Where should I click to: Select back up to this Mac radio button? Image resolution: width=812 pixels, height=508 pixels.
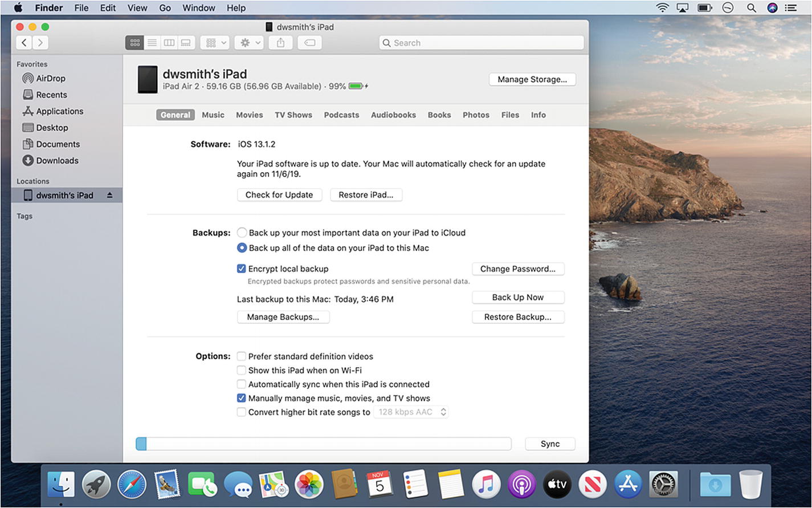pyautogui.click(x=242, y=248)
